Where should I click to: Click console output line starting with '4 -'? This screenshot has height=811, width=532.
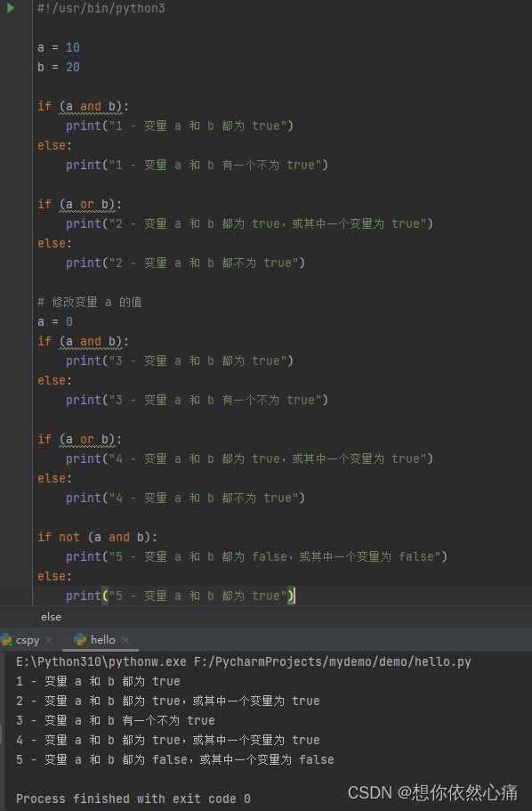pos(168,740)
